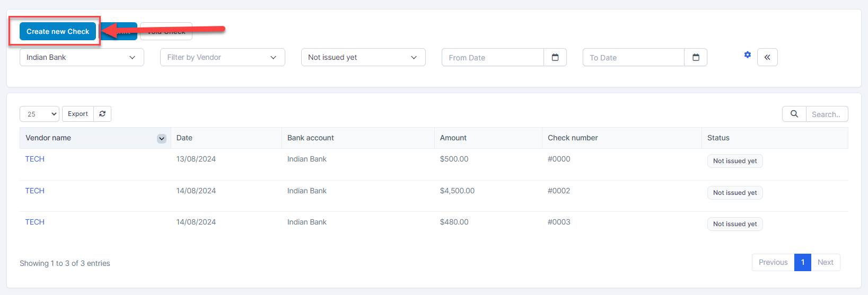The width and height of the screenshot is (868, 295).
Task: Change the 25 entries per page selector
Action: [39, 114]
